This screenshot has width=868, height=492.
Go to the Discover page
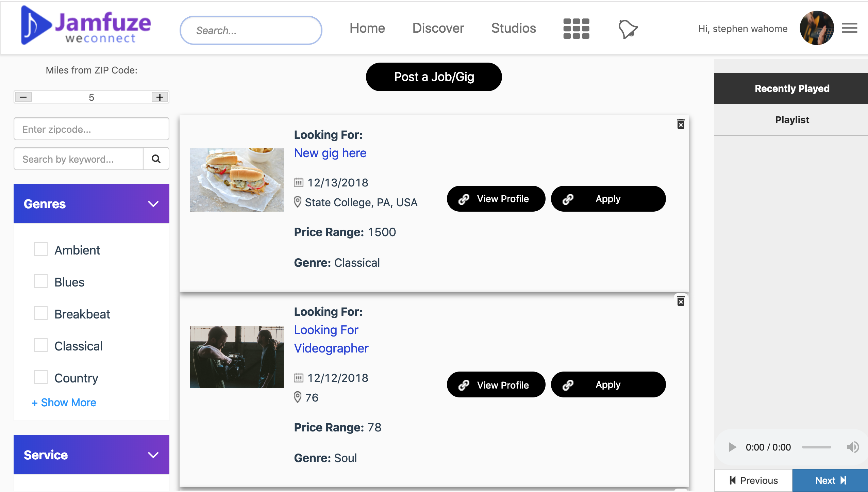438,28
